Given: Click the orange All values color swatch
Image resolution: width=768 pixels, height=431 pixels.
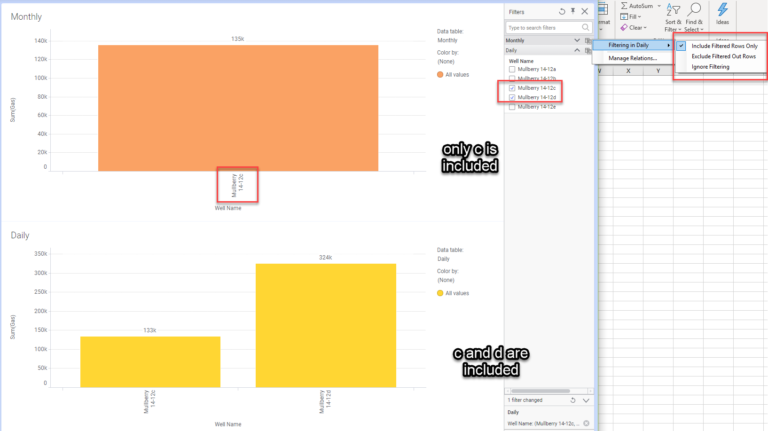Looking at the screenshot, I should [441, 75].
